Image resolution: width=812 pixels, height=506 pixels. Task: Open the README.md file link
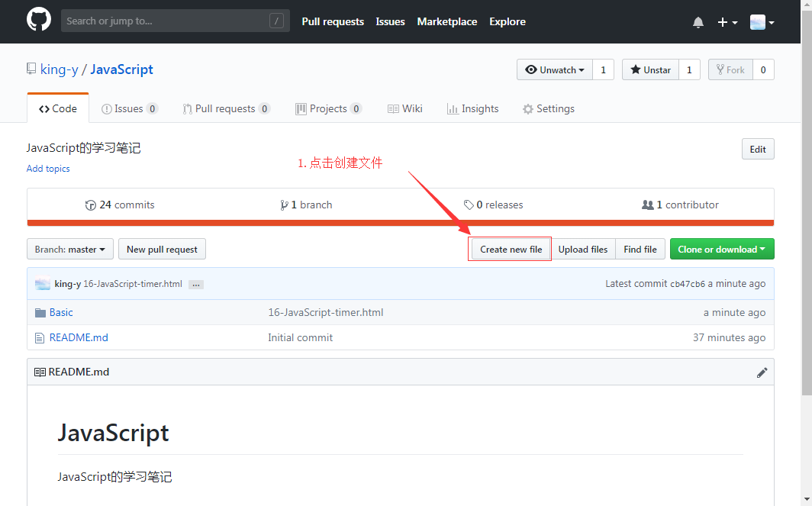[x=79, y=337]
